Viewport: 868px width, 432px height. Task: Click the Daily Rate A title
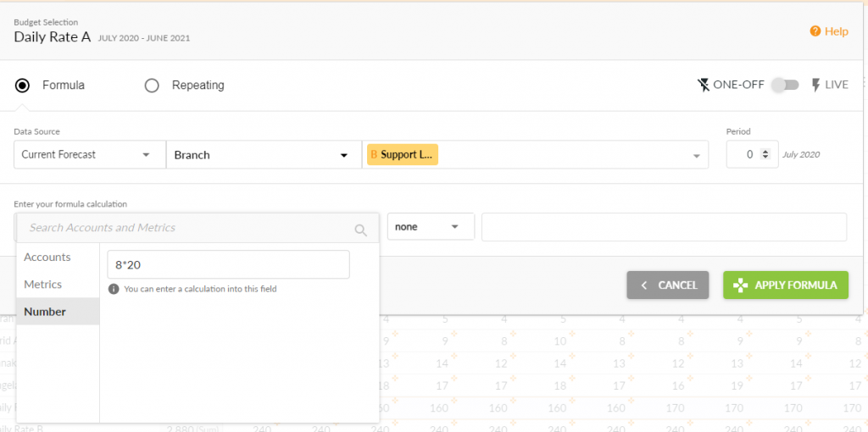click(52, 37)
